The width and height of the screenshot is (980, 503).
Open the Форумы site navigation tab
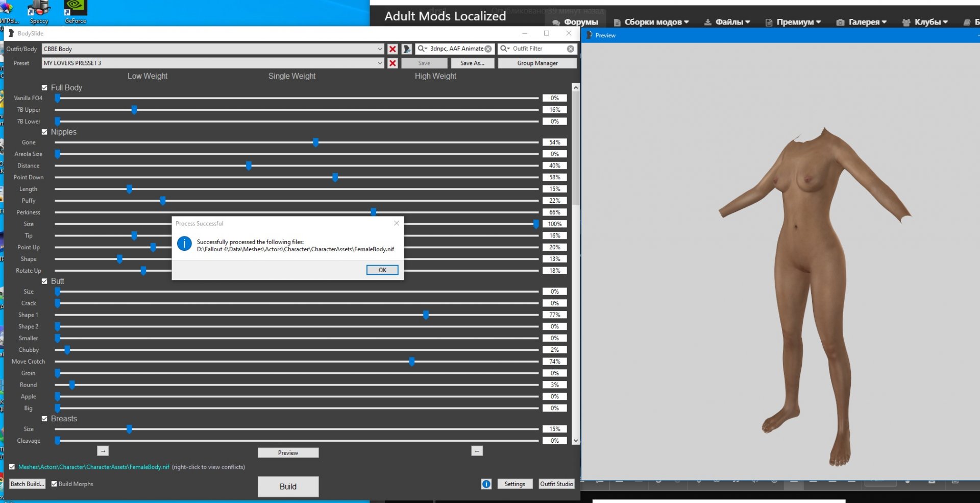pyautogui.click(x=575, y=22)
